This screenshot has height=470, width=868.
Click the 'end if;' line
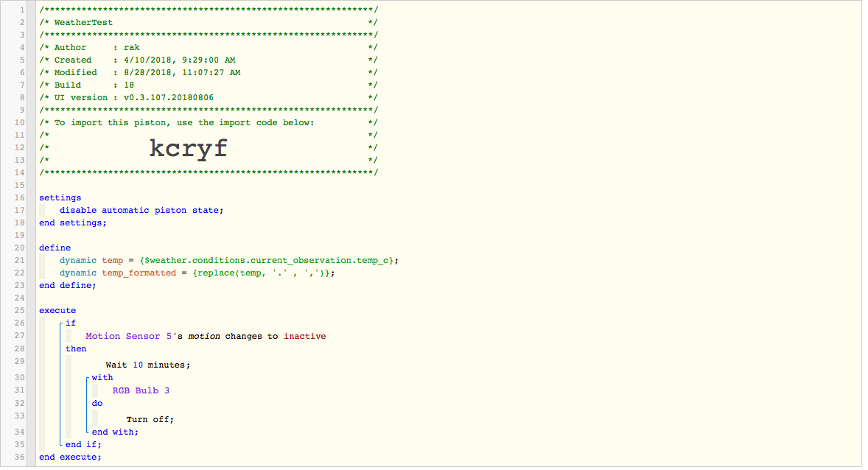[x=83, y=444]
